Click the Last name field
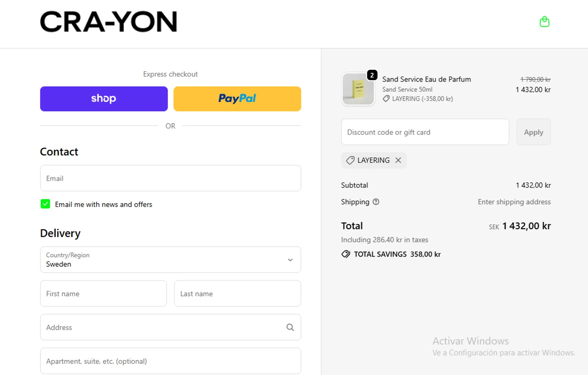Screen dimensions: 588x375 click(238, 293)
